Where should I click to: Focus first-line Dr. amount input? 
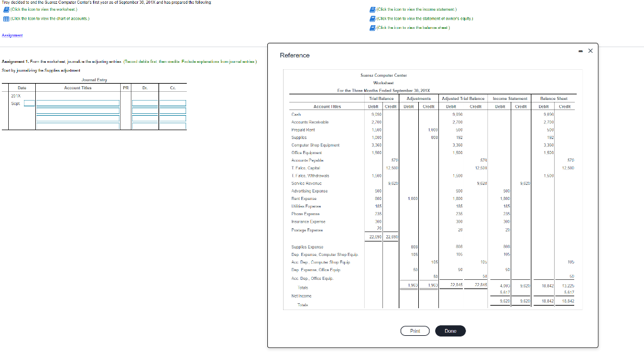pyautogui.click(x=145, y=103)
